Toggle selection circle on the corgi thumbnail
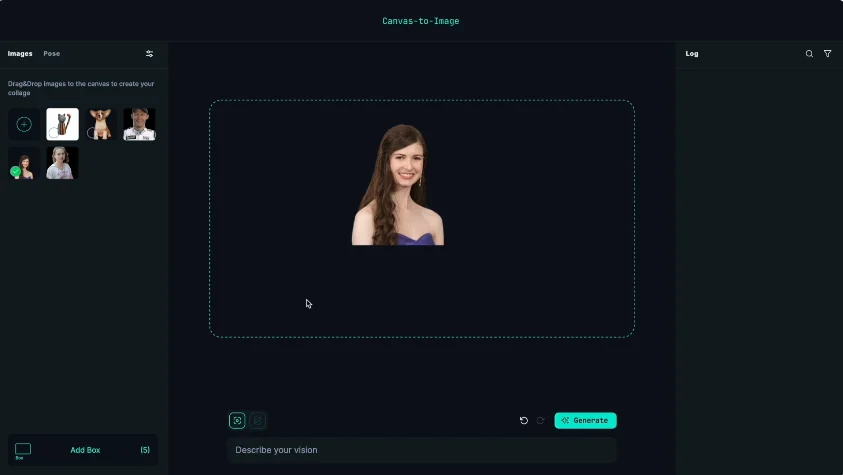Viewport: 843px width, 475px height. coord(92,133)
